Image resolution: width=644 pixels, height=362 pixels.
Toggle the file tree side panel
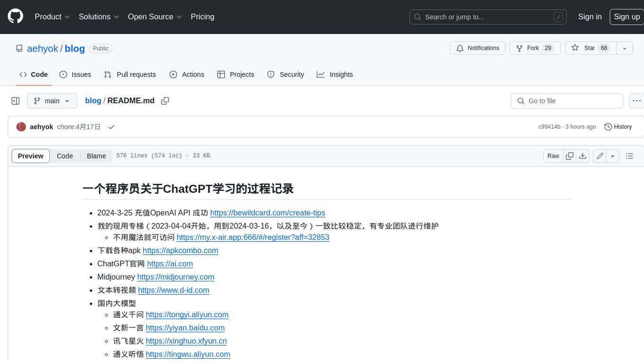[16, 101]
